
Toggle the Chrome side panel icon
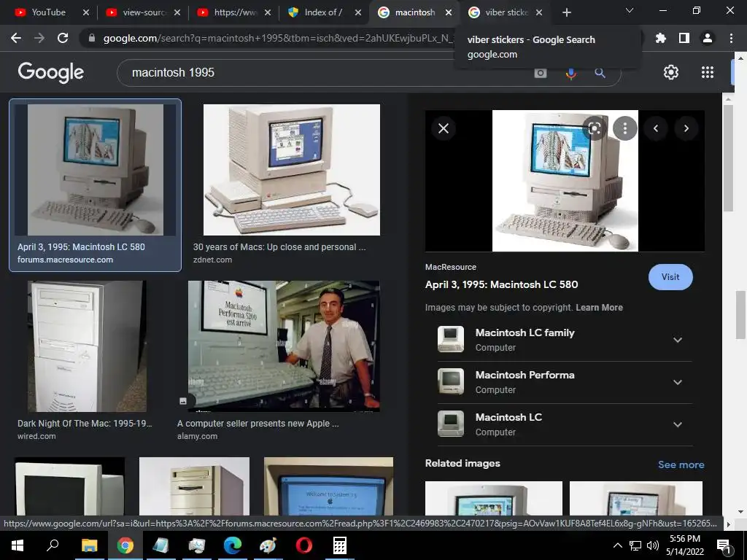[x=684, y=38]
